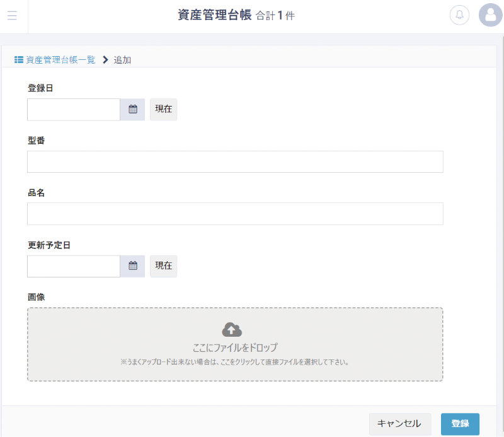Open calendar picker for 登録日

pos(132,109)
